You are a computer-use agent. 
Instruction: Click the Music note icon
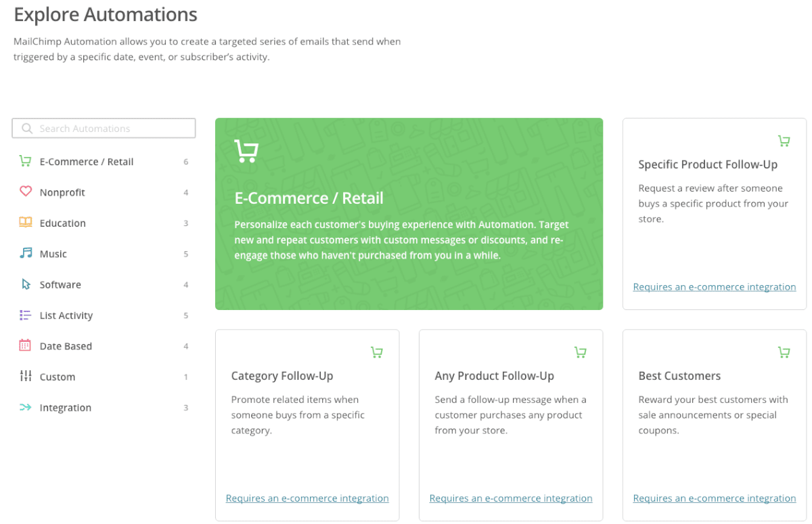point(24,253)
